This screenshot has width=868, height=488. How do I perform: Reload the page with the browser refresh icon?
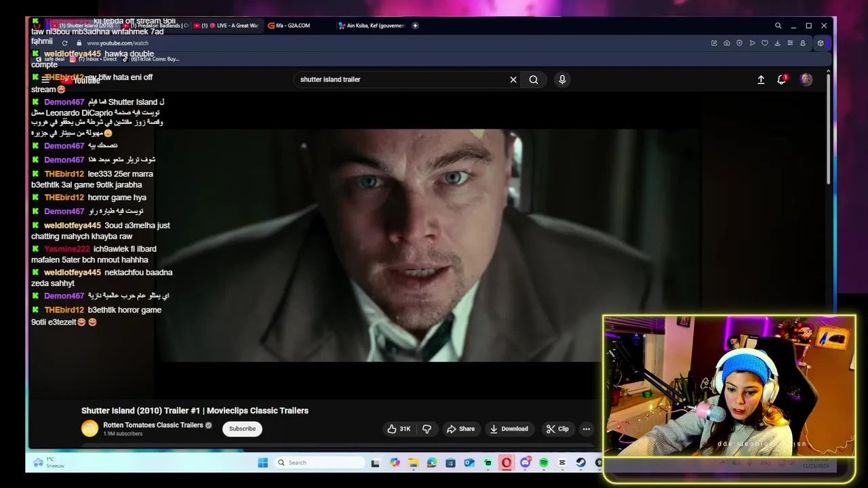click(64, 43)
